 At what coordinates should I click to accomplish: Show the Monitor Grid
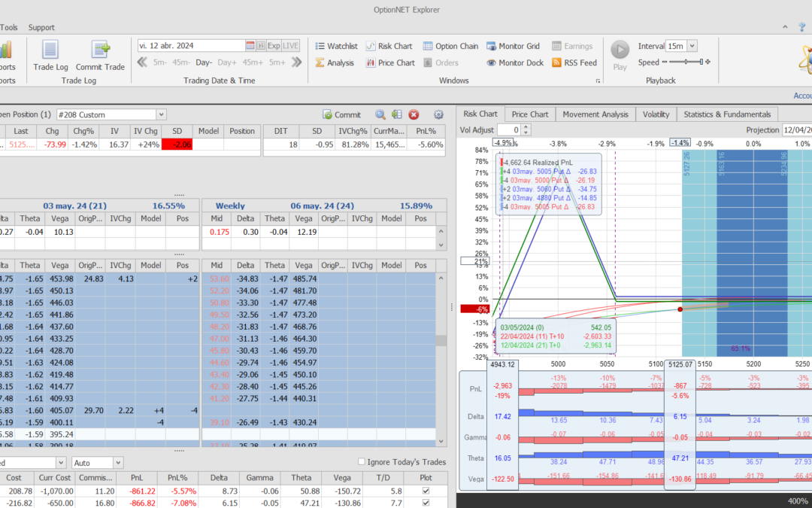[514, 46]
